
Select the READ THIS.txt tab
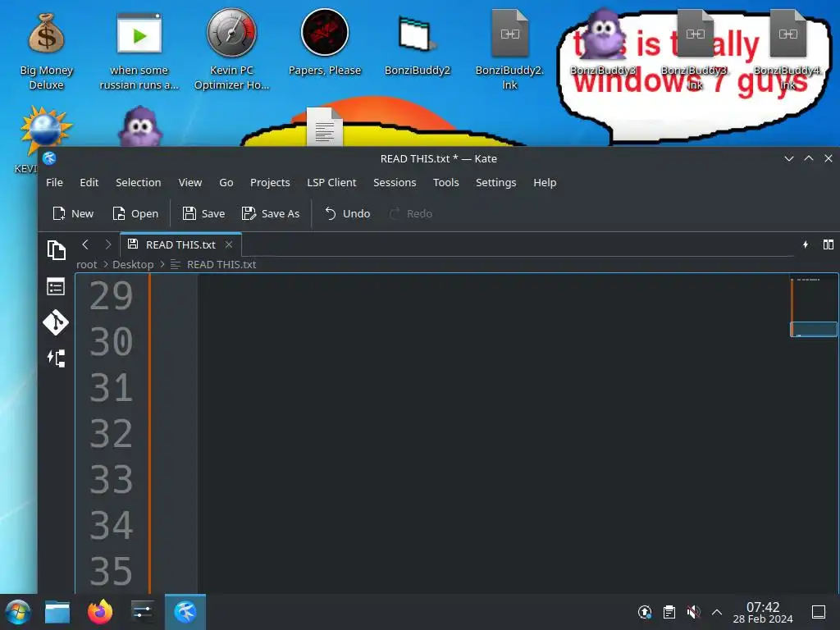point(181,244)
